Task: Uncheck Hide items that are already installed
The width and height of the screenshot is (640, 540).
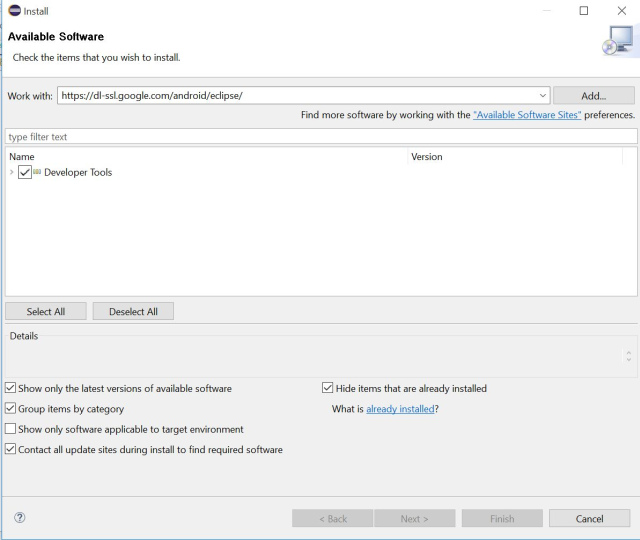Action: pyautogui.click(x=328, y=388)
